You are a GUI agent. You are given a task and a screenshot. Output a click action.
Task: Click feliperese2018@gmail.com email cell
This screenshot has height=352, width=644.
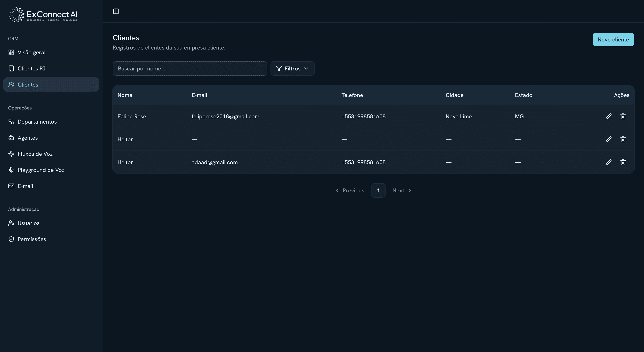coord(225,116)
